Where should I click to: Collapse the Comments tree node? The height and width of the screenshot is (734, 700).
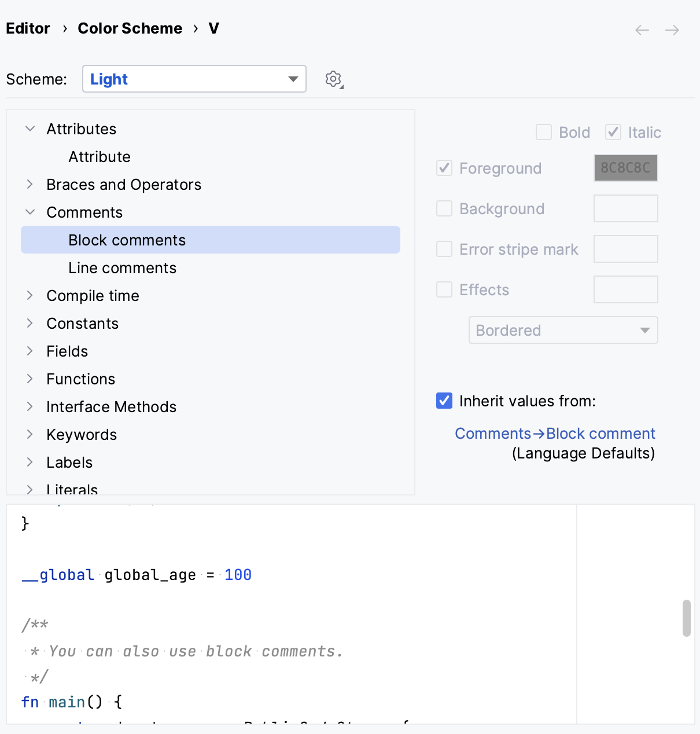tap(30, 212)
